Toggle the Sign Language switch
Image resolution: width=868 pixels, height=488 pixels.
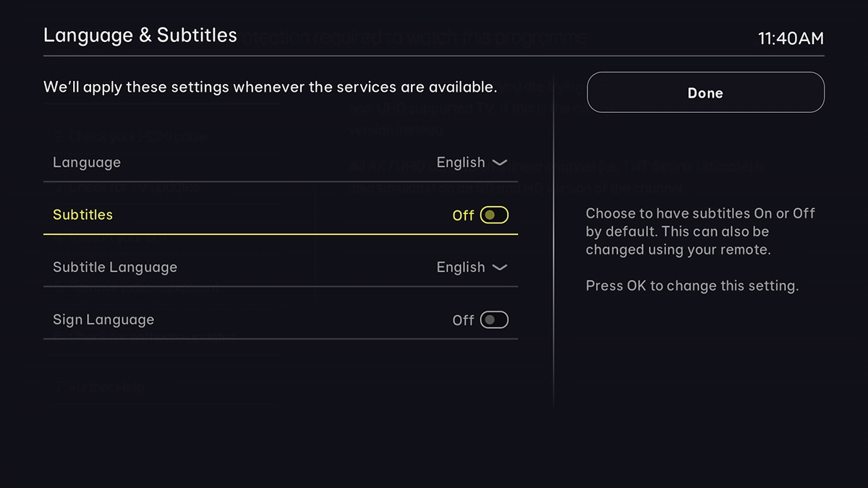coord(495,320)
